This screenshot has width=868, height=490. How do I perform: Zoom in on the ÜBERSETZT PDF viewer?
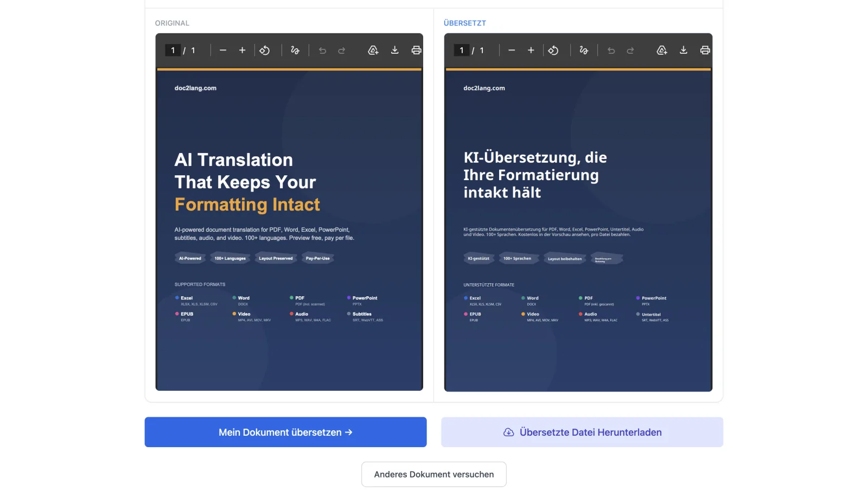pyautogui.click(x=531, y=50)
